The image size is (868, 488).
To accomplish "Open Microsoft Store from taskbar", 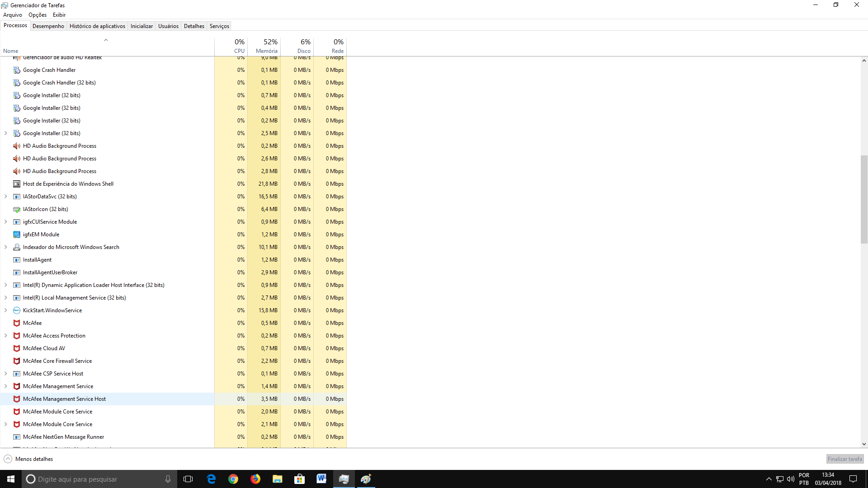I will (x=300, y=479).
